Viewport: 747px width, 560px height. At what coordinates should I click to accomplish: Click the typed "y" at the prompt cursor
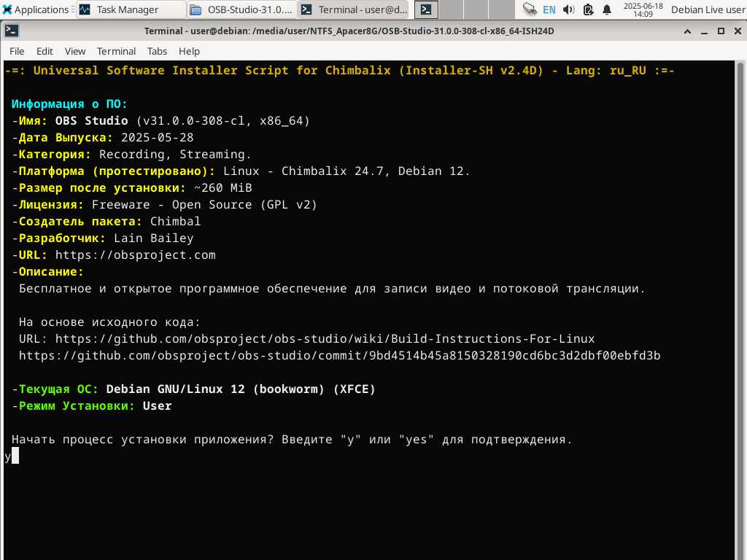[7, 456]
